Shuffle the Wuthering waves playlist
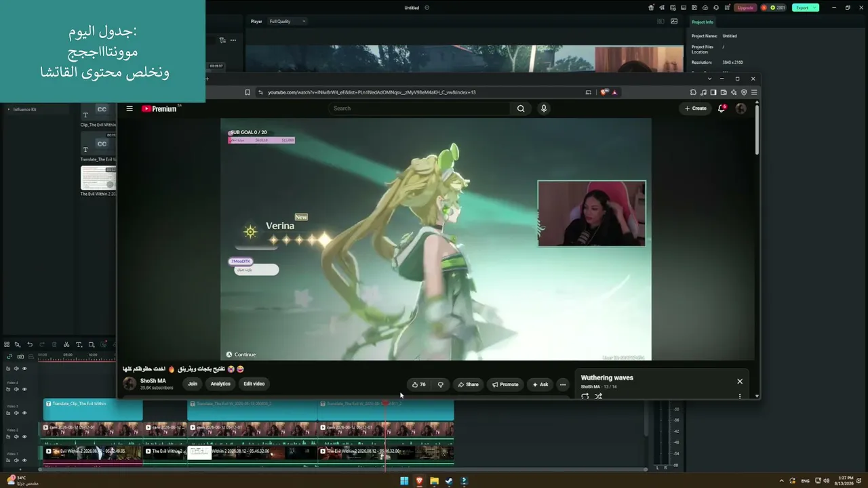Screen dimensions: 868x488 point(598,396)
